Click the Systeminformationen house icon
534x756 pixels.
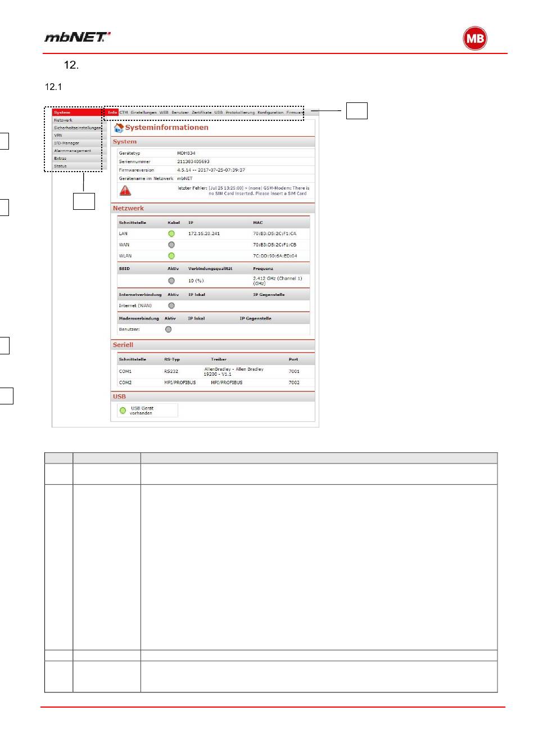(119, 128)
